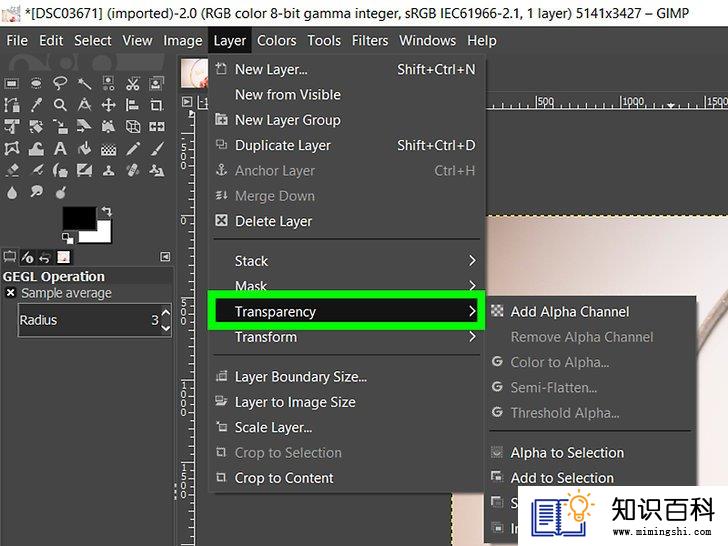This screenshot has width=728, height=546.
Task: Swap foreground and background colors
Action: tap(107, 212)
